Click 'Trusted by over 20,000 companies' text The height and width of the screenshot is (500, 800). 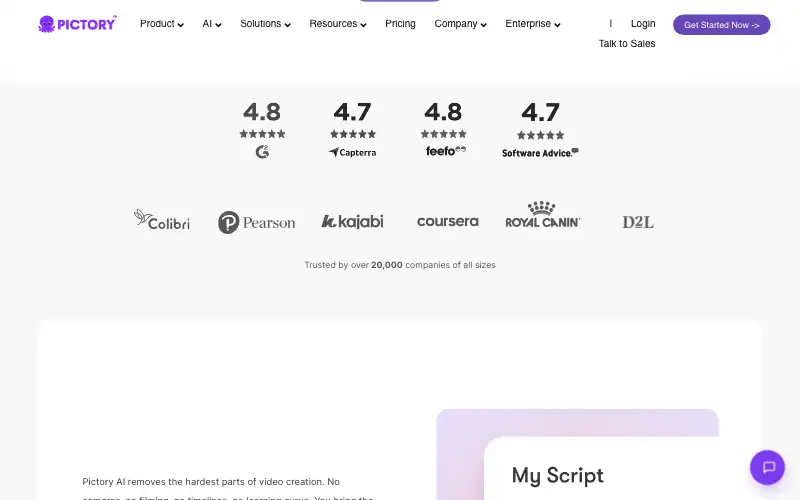click(400, 265)
